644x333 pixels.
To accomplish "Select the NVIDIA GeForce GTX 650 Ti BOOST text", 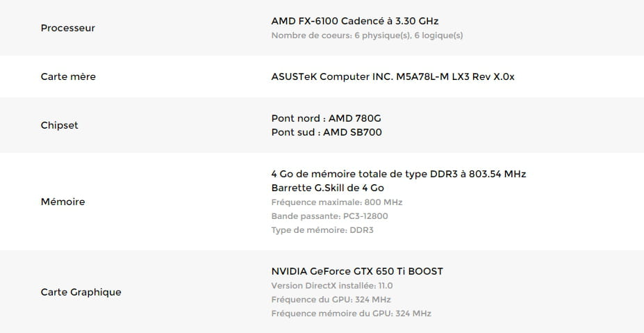I will (356, 271).
